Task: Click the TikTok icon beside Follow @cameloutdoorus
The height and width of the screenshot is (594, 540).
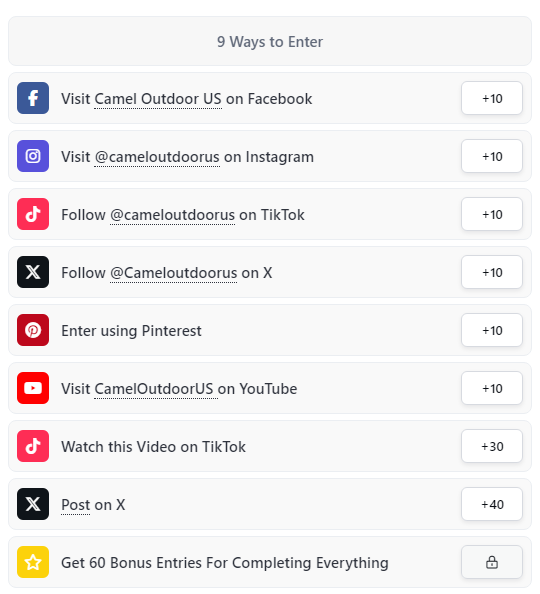Action: pyautogui.click(x=33, y=214)
